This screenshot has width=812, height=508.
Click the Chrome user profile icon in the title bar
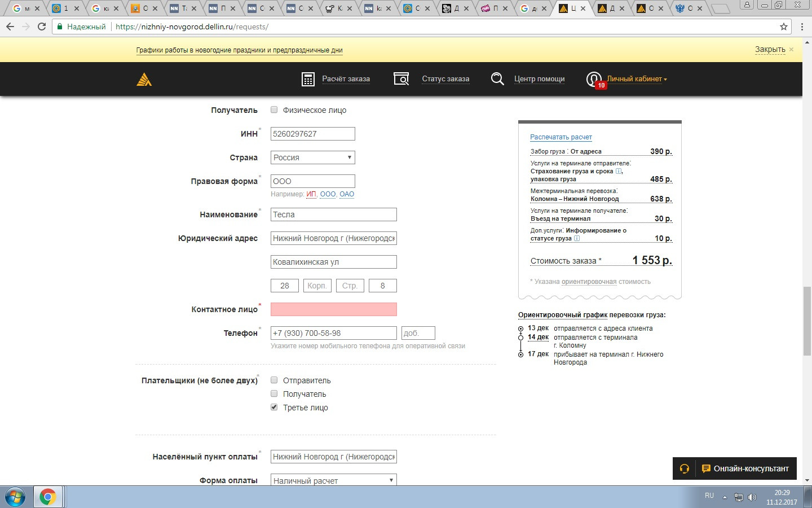click(x=747, y=5)
